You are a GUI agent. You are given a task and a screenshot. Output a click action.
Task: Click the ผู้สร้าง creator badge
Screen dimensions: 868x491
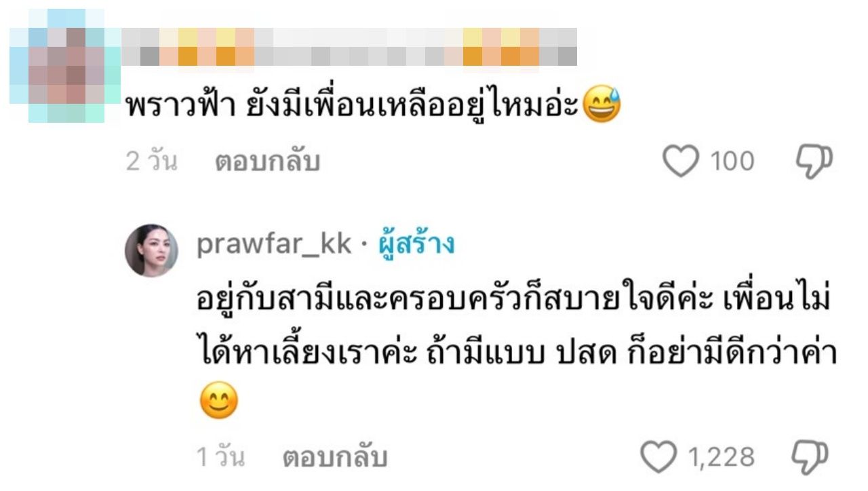point(416,244)
